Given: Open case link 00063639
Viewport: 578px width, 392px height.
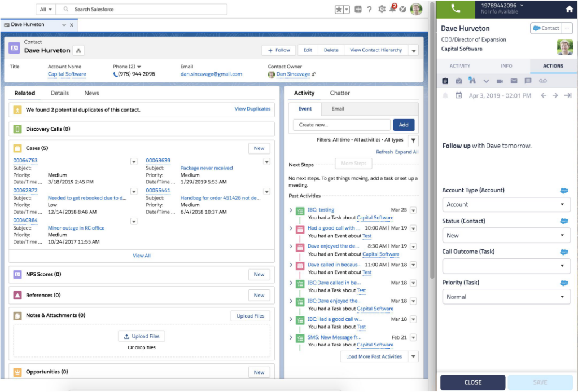Looking at the screenshot, I should 158,161.
